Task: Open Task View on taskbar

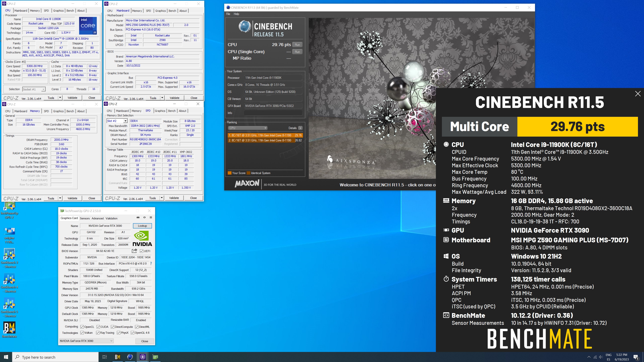Action: coord(105,357)
